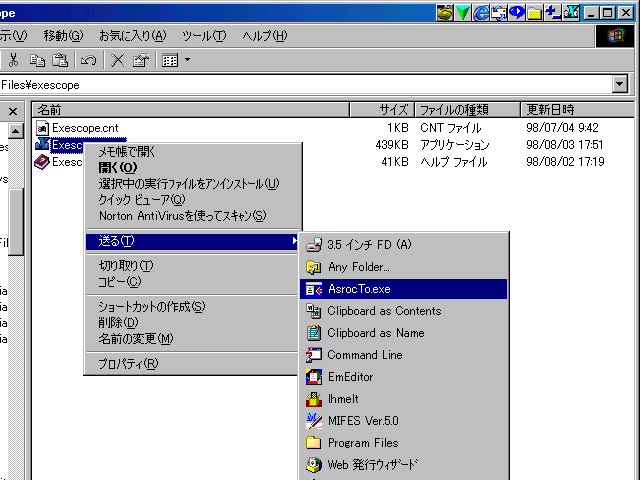Choose 選択中の実行ファイルをアンインストール(U)
640x480 pixels.
coord(193,184)
